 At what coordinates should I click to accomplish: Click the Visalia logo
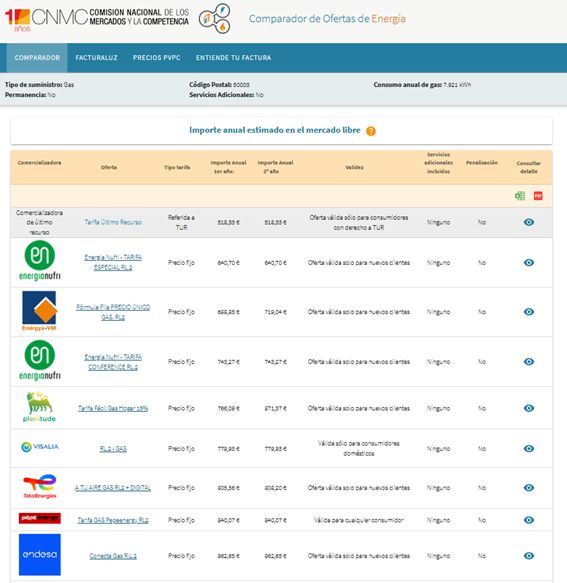coord(39,447)
